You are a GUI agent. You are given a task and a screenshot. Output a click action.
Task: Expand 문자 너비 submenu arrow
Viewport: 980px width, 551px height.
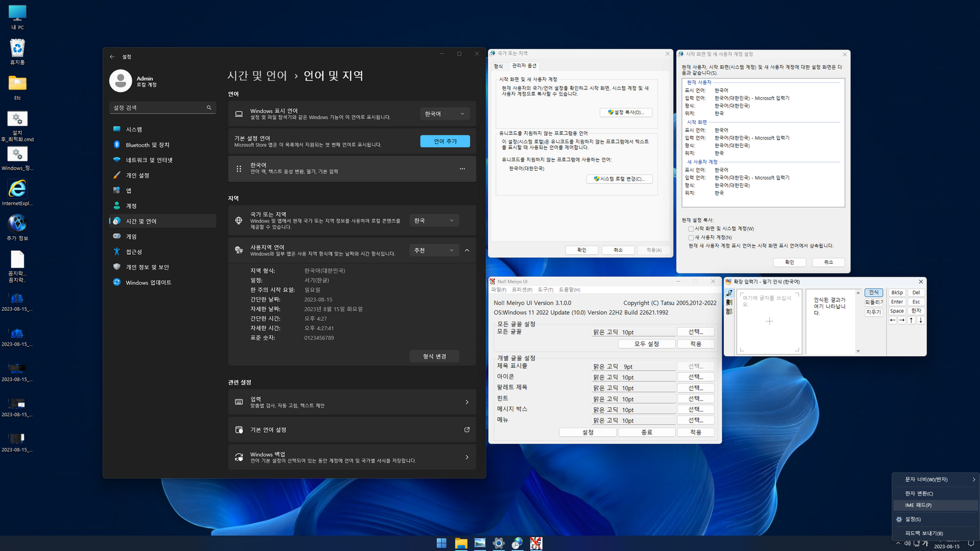(x=974, y=479)
